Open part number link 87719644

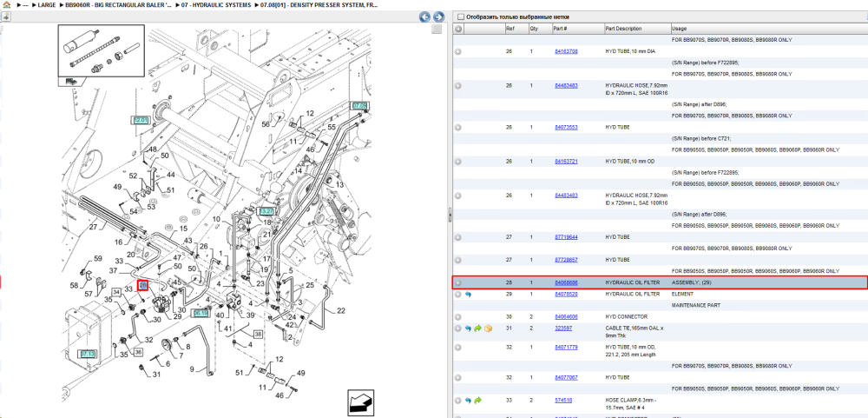pyautogui.click(x=566, y=237)
